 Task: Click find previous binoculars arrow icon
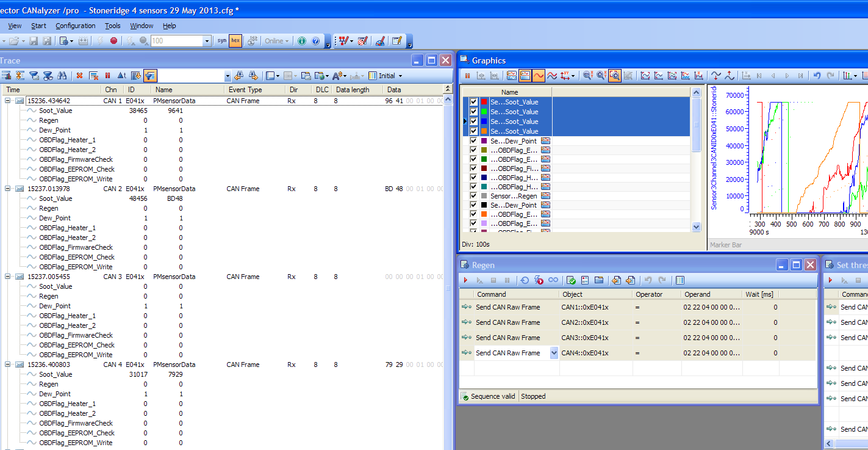239,76
